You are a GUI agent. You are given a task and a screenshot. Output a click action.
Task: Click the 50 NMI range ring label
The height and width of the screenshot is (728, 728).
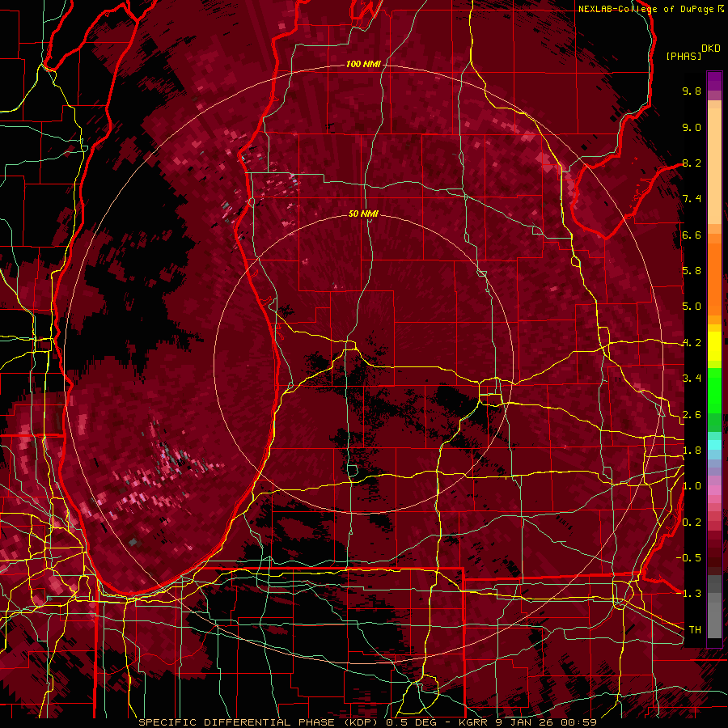click(x=363, y=214)
